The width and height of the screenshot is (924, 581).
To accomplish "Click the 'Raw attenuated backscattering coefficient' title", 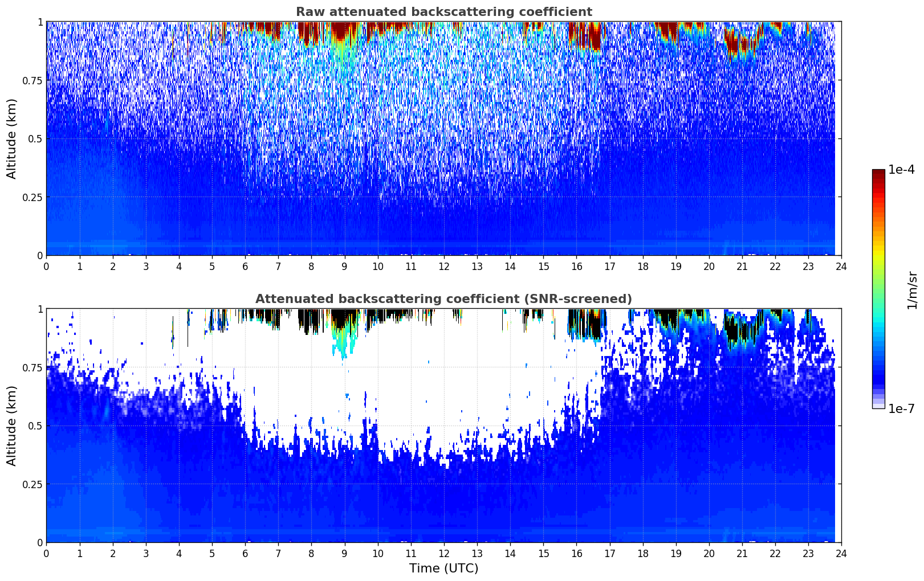I will [443, 12].
